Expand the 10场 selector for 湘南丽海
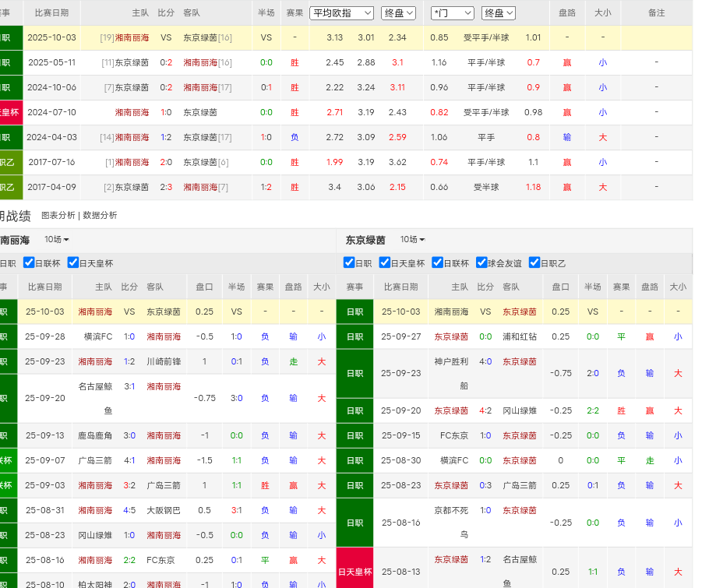 pos(57,240)
